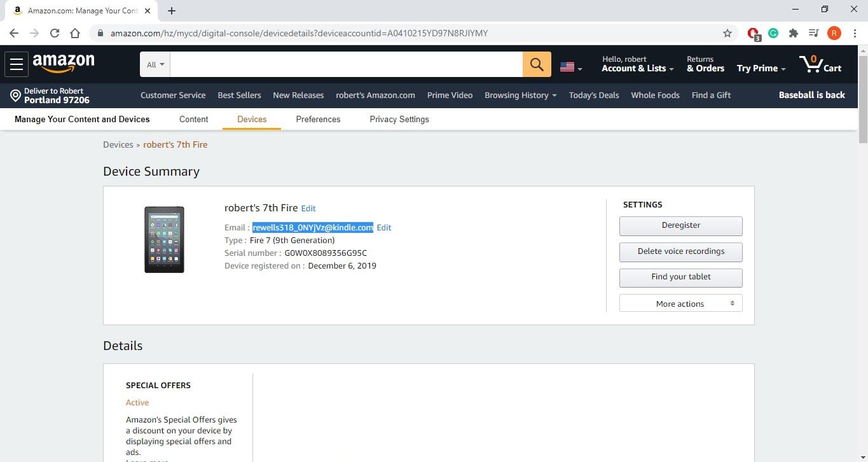The image size is (868, 462).
Task: Open robert's Amazon.com link
Action: pos(375,95)
